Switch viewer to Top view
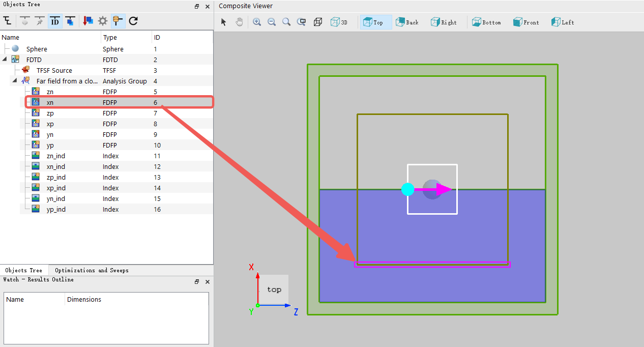This screenshot has height=347, width=644. click(376, 22)
